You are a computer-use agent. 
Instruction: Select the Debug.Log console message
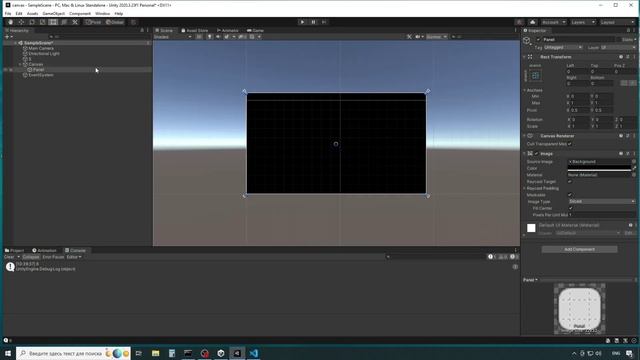click(x=261, y=267)
